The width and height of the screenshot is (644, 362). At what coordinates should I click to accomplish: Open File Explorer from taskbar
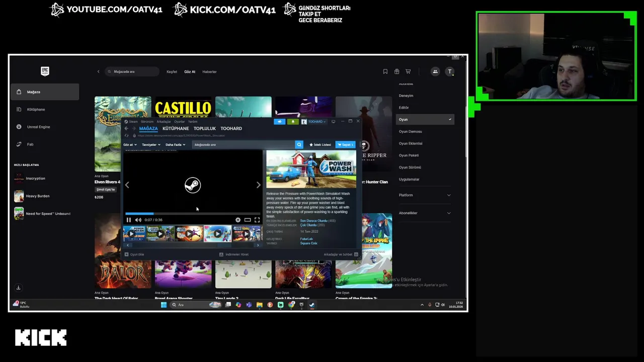coord(260,305)
